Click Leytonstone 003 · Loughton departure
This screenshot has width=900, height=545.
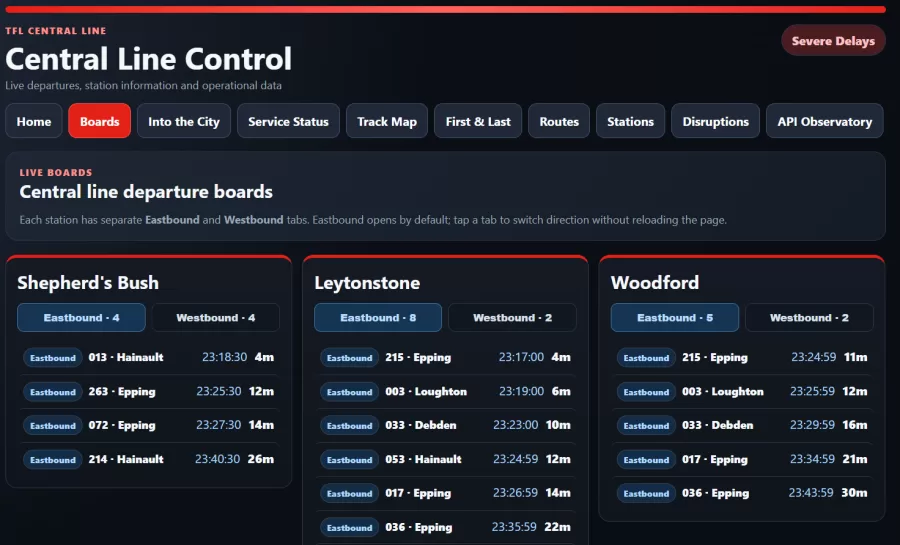tap(445, 391)
